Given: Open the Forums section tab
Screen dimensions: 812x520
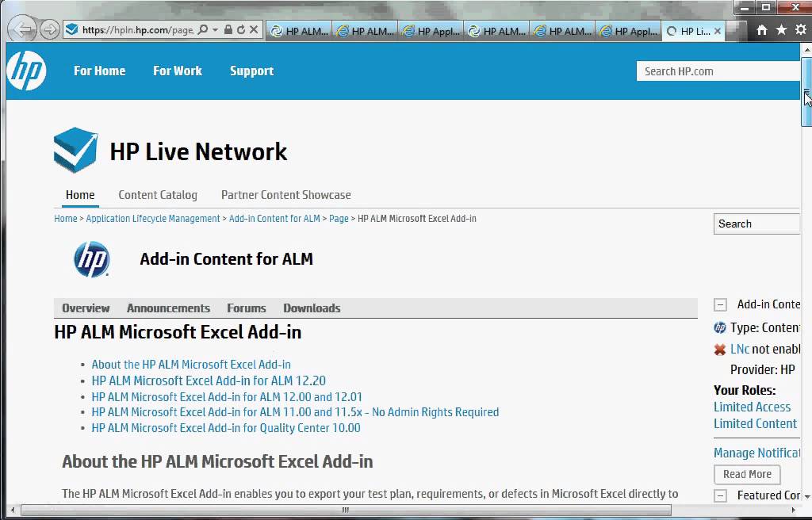Looking at the screenshot, I should [x=247, y=308].
